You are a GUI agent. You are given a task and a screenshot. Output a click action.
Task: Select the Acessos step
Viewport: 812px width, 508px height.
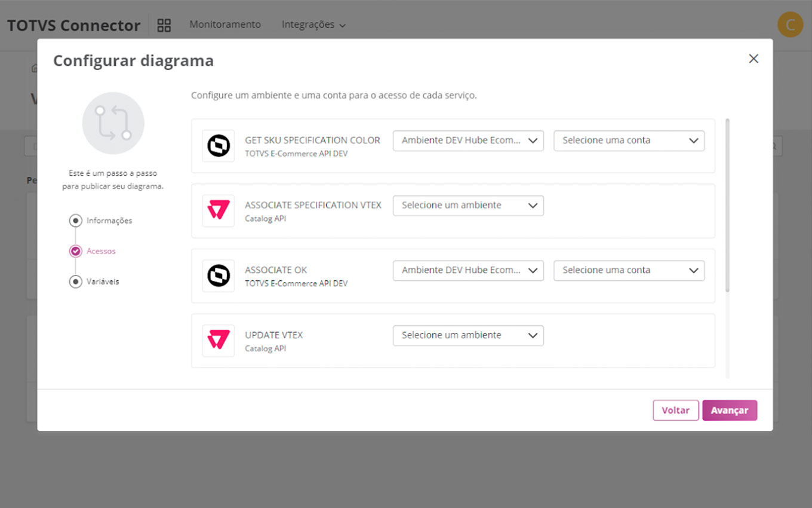[93, 251]
